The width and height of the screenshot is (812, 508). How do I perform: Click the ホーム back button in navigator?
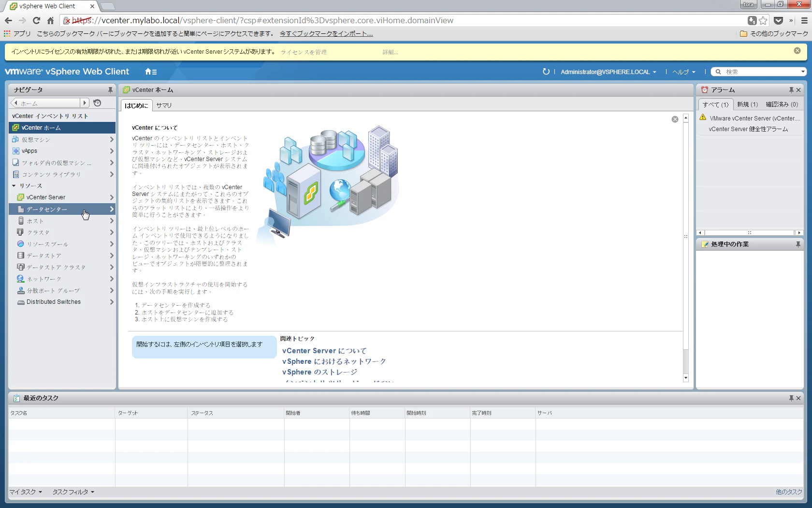click(45, 103)
